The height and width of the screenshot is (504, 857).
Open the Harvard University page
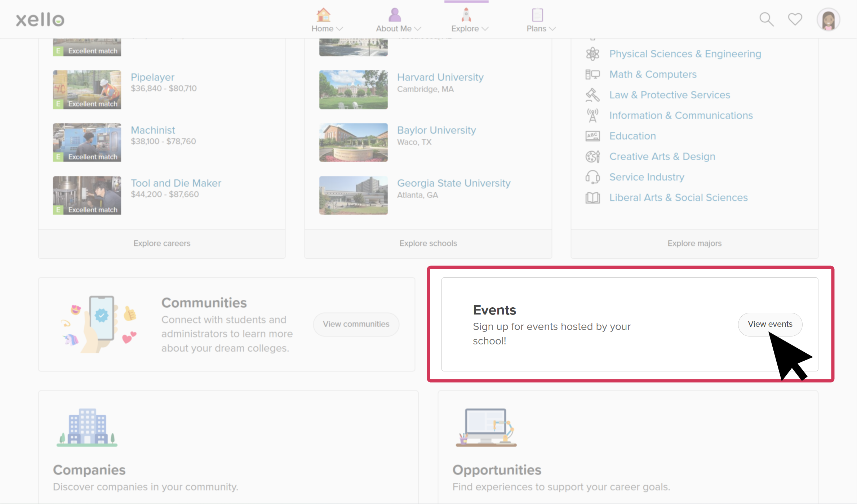[x=440, y=77]
